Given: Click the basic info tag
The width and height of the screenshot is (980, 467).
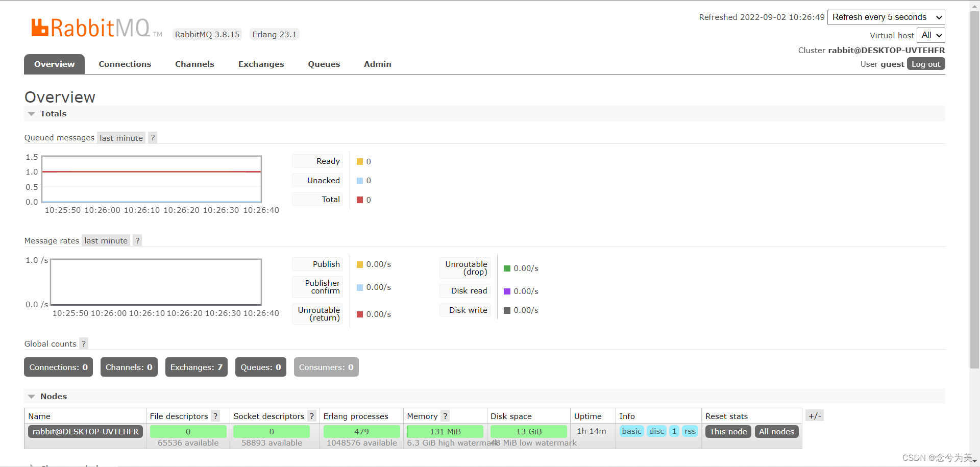Looking at the screenshot, I should pos(632,431).
